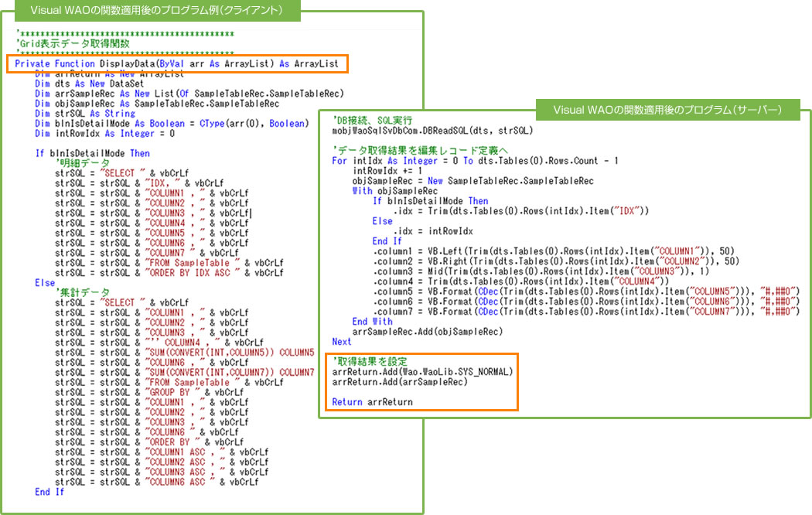Click the Dim intRowIdx As Integer line
The height and width of the screenshot is (515, 812).
104,134
